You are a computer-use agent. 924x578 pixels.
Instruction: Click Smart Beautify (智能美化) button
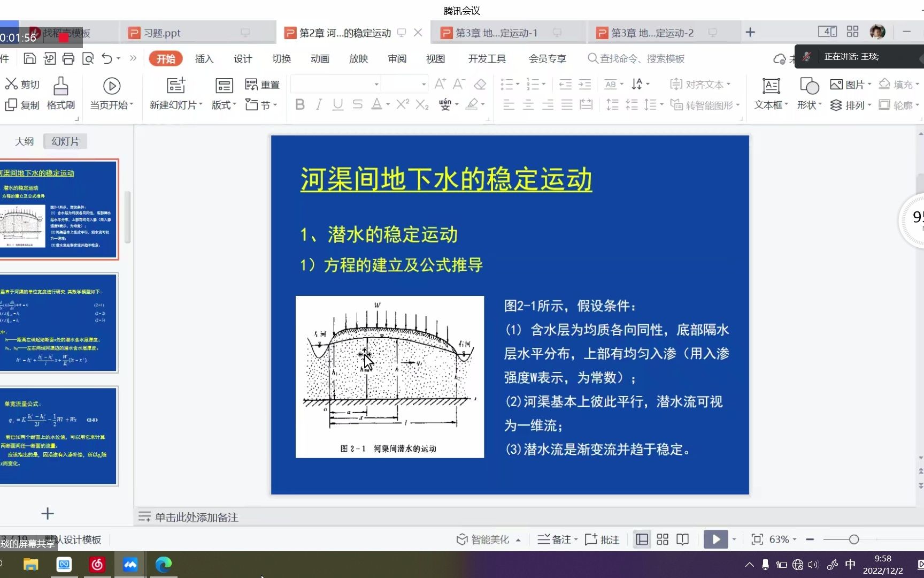pyautogui.click(x=488, y=539)
